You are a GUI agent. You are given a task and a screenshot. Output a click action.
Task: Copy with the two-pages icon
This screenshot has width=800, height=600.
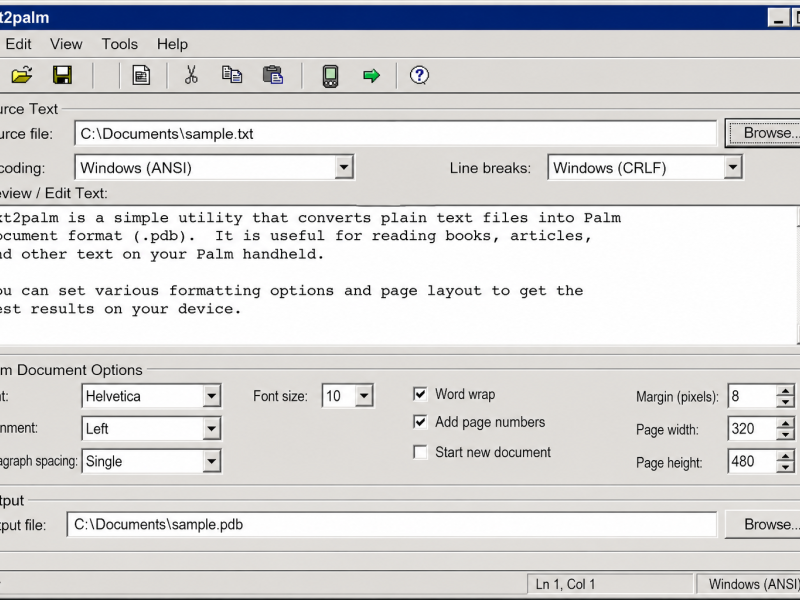click(232, 75)
